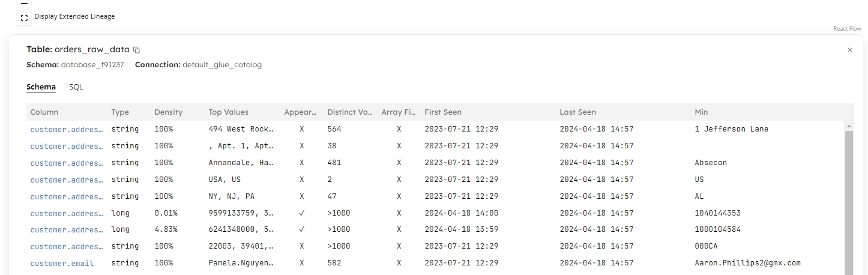This screenshot has width=868, height=275.
Task: Click the Type column header
Action: 120,112
